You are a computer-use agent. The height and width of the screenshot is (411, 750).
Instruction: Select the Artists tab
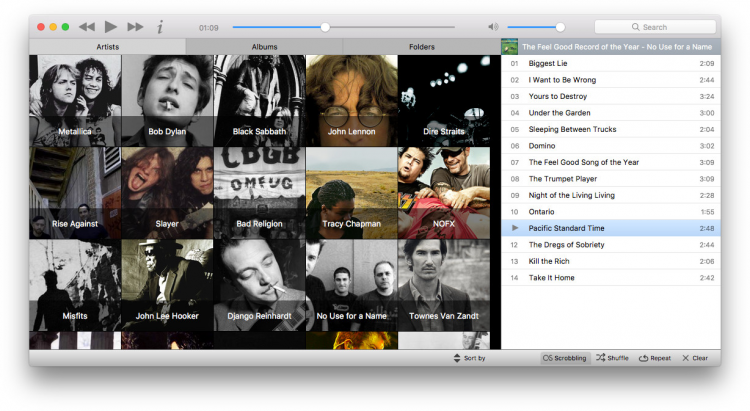point(107,46)
